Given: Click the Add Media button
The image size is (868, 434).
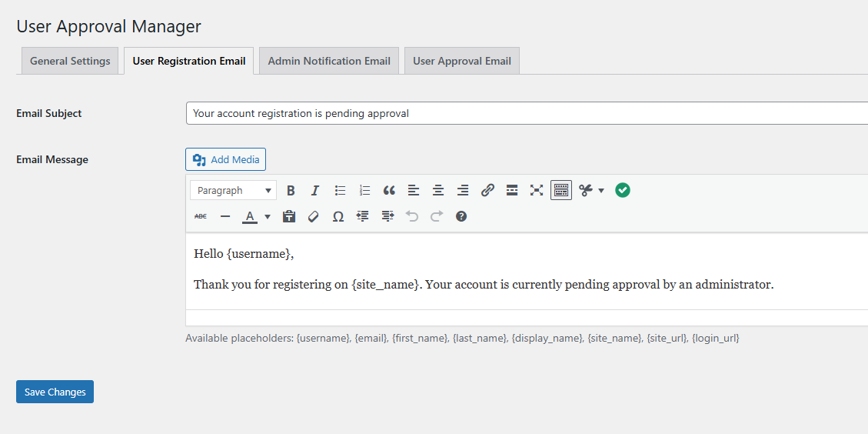Looking at the screenshot, I should click(225, 159).
